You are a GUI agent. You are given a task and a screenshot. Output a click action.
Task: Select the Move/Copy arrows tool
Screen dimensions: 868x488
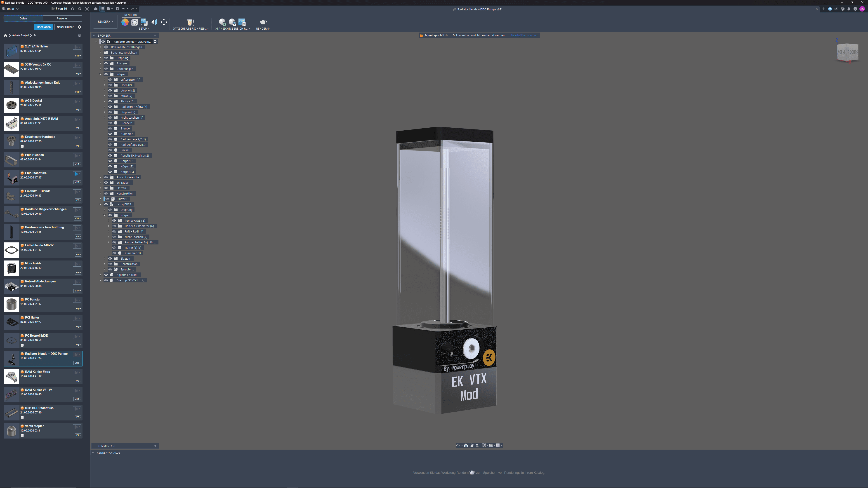(164, 22)
